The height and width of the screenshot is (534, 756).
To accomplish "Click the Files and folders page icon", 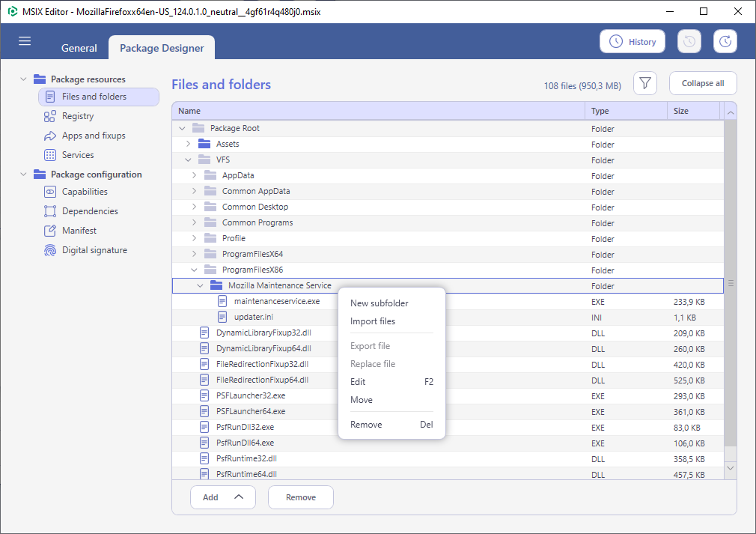I will tap(50, 97).
